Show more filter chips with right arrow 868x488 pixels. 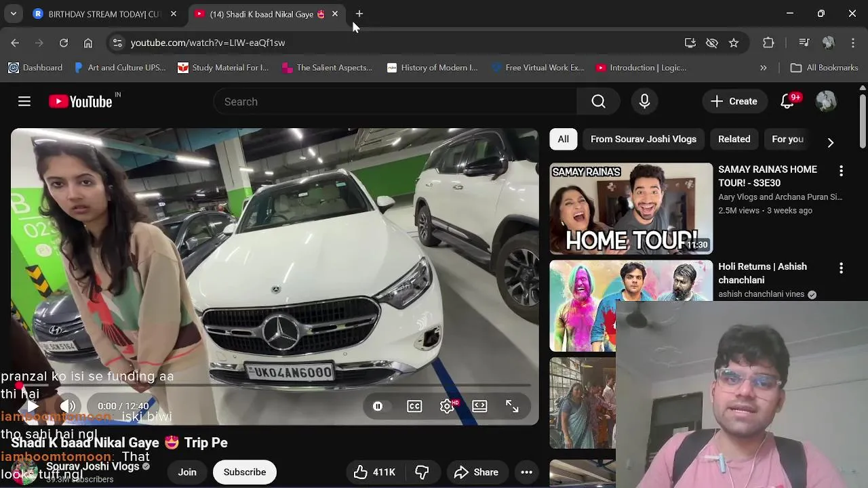(831, 142)
